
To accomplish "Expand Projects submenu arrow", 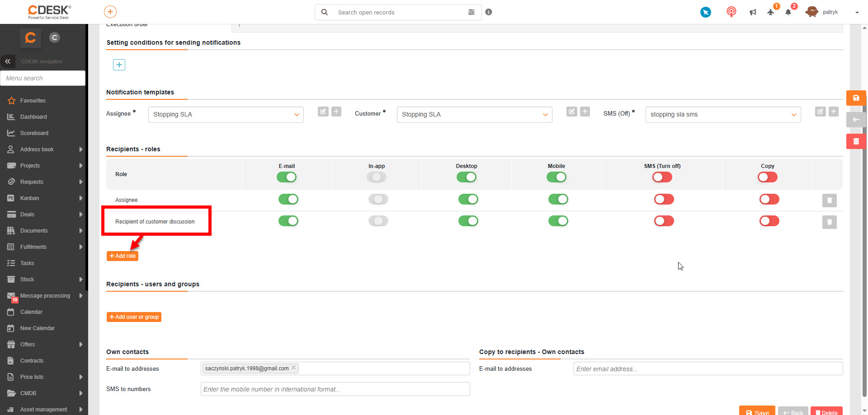I will 81,166.
